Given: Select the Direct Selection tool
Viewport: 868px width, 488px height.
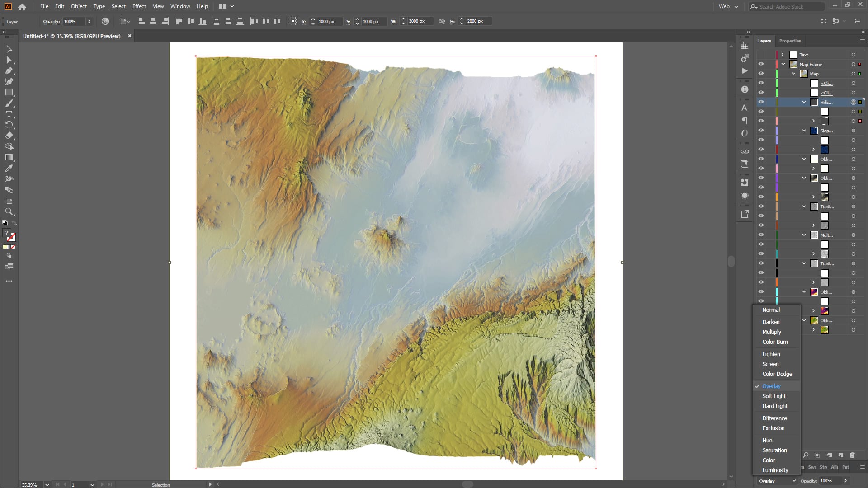Looking at the screenshot, I should (9, 60).
